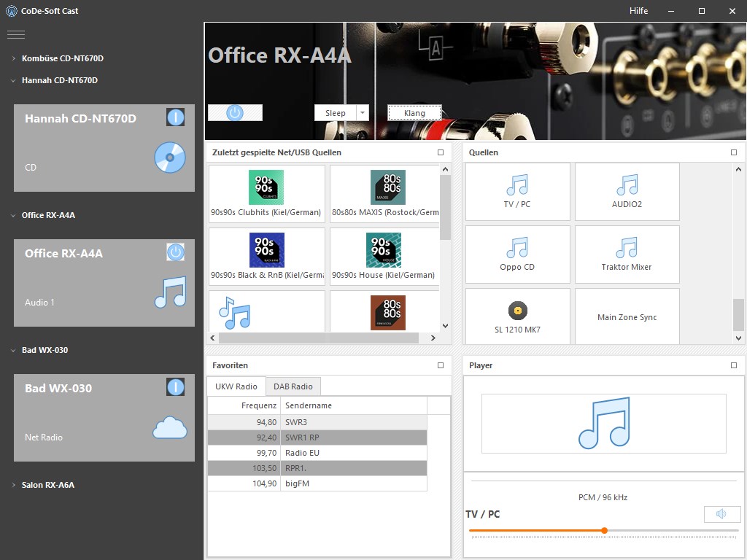747x560 pixels.
Task: Open the Hilfe menu
Action: [638, 11]
